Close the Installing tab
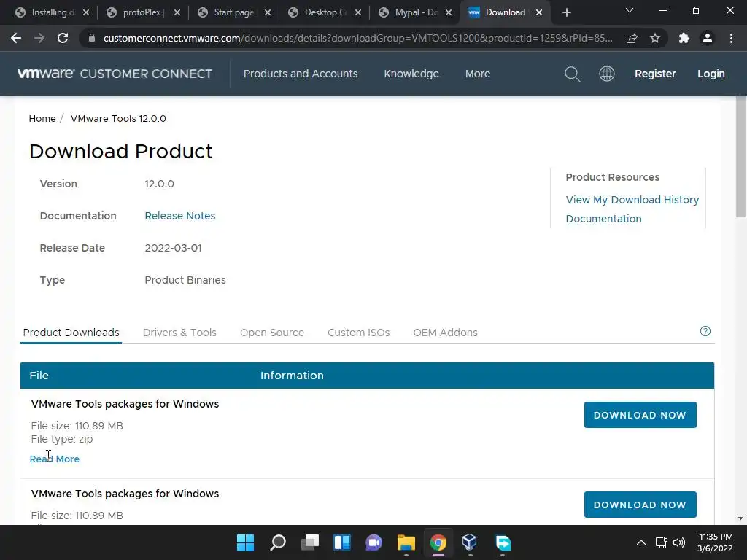 point(86,12)
